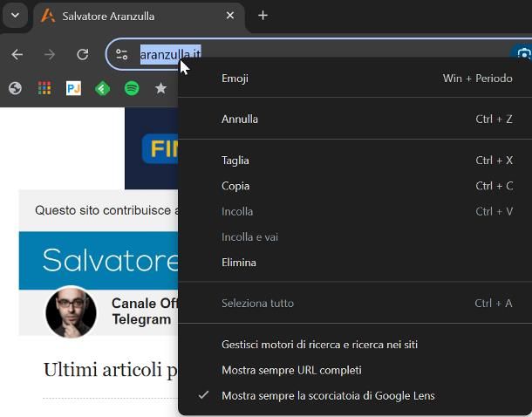532x417 pixels.
Task: Open the PJ bookmark
Action: [x=73, y=89]
